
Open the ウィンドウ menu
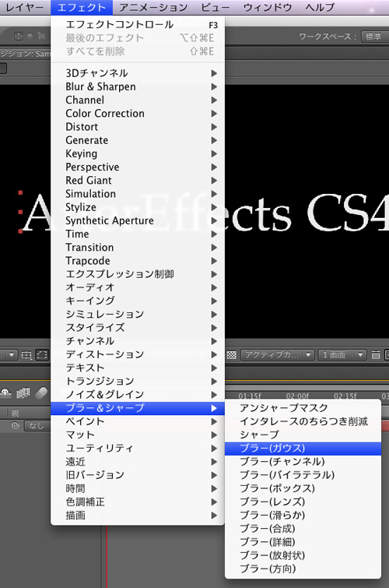[x=268, y=8]
